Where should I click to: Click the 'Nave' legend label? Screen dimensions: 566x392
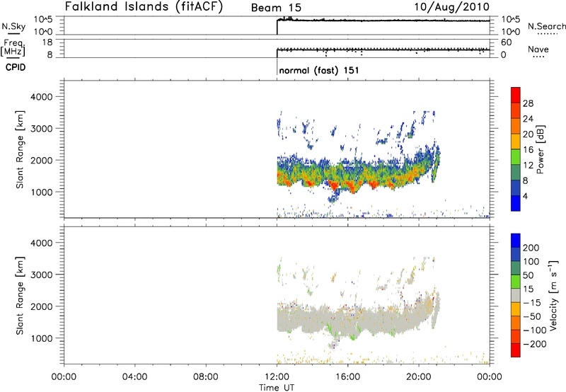click(538, 49)
